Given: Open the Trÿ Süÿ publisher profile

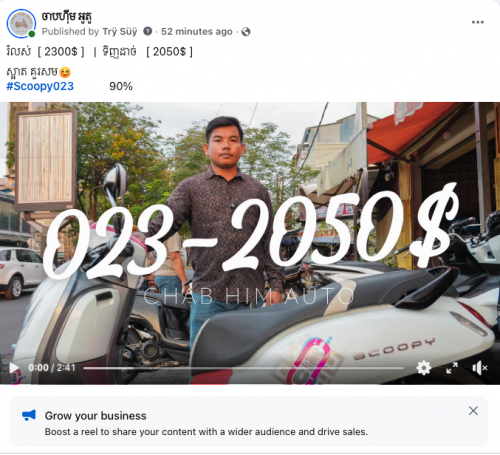Looking at the screenshot, I should (120, 32).
